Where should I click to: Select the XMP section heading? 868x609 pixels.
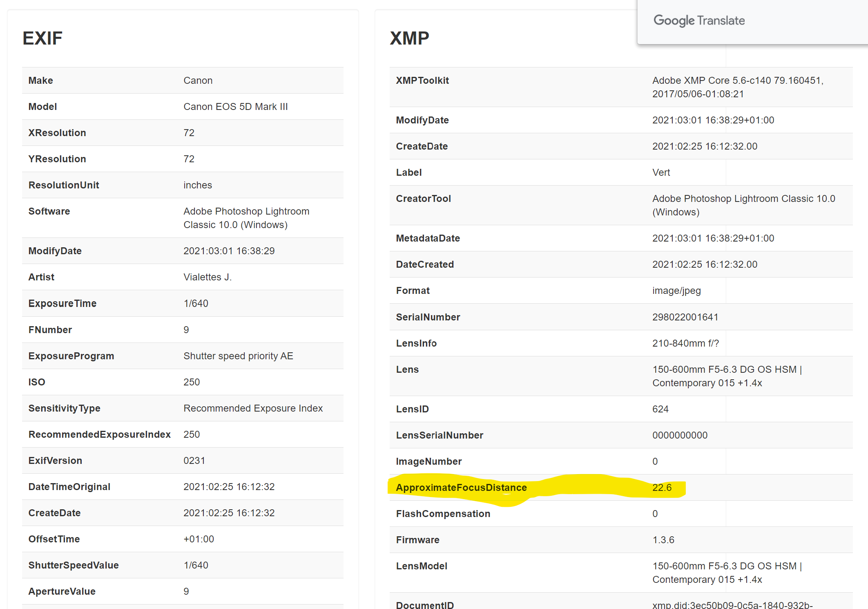[x=409, y=38]
